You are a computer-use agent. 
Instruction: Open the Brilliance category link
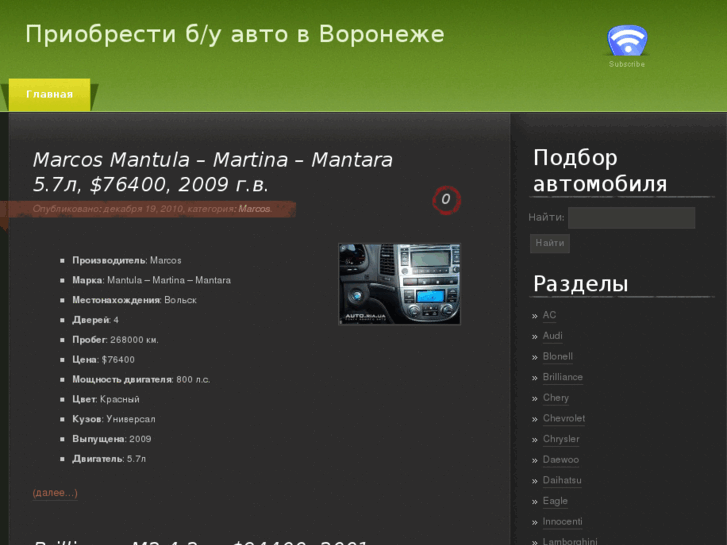click(563, 377)
